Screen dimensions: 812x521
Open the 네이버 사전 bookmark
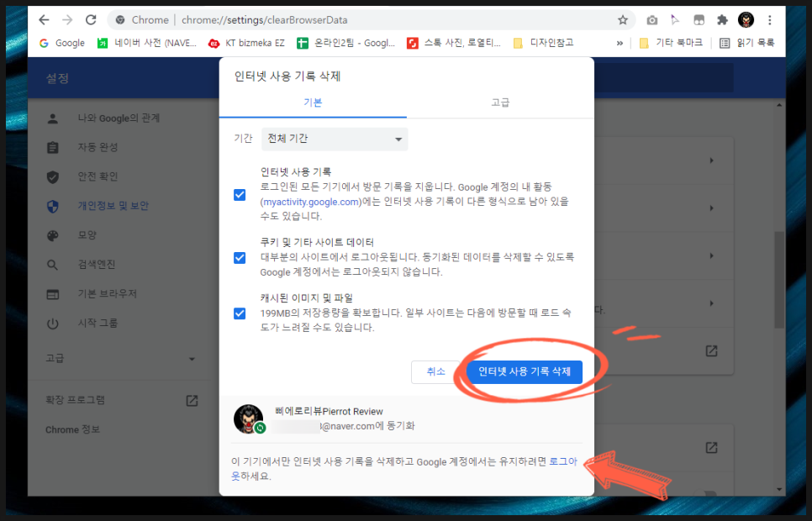coord(147,43)
